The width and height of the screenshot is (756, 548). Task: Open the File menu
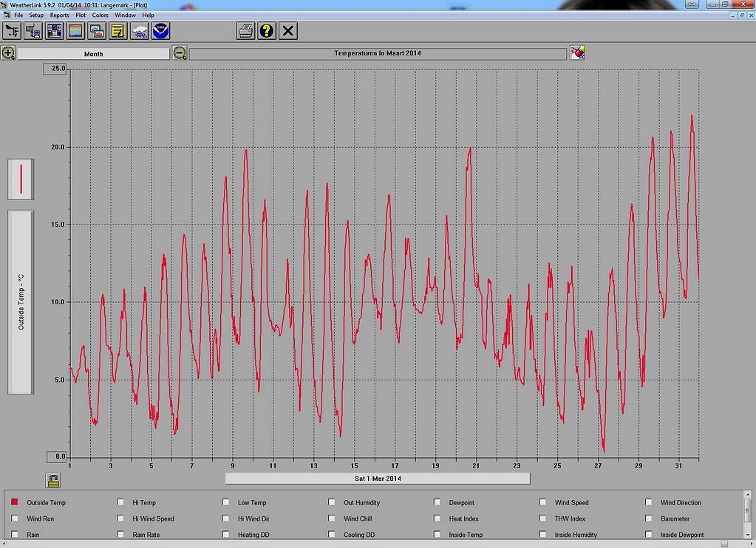point(18,15)
